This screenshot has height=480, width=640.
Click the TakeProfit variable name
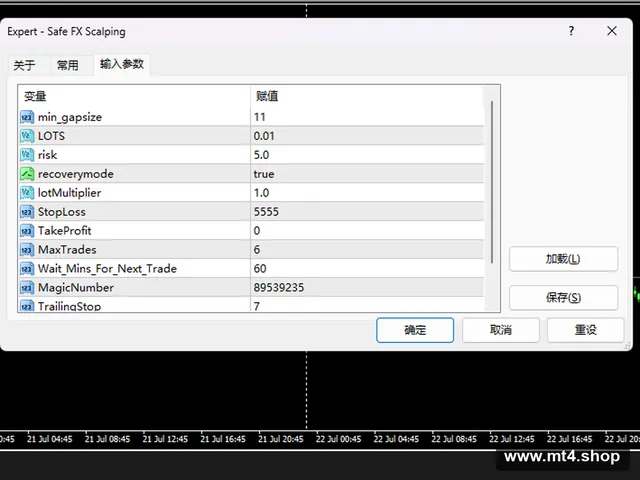(64, 231)
